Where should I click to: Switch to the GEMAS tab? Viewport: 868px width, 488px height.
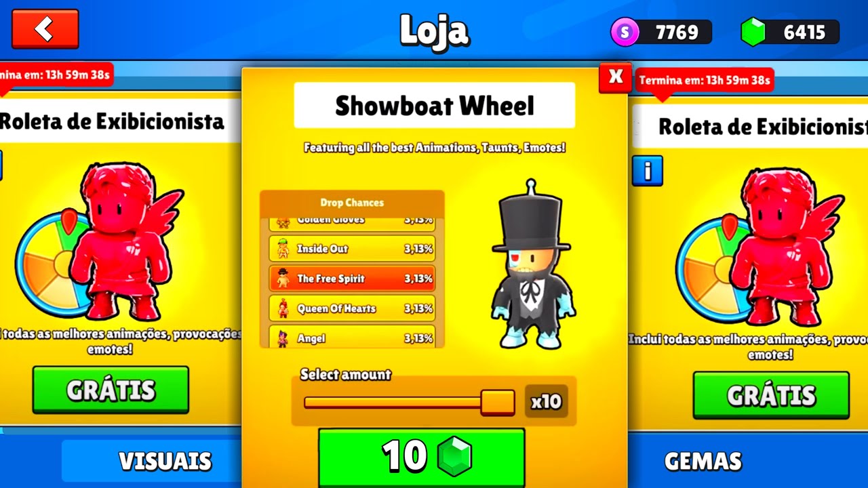click(703, 461)
